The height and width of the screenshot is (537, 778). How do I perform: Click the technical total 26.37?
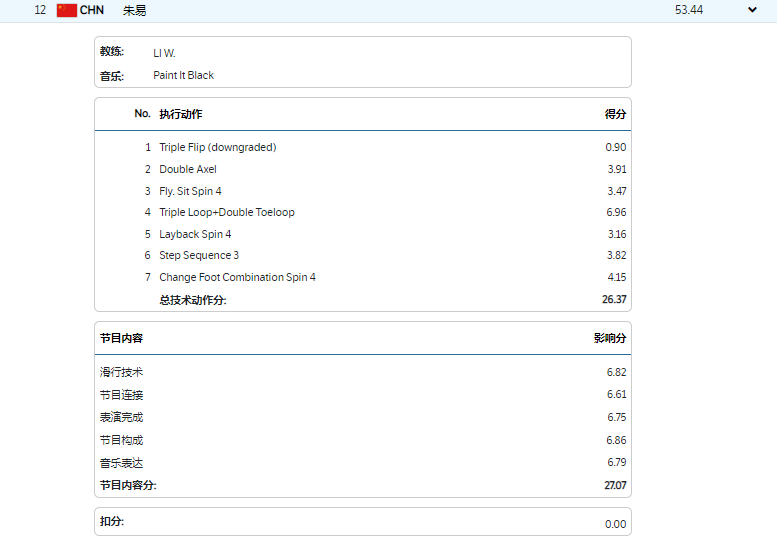coord(614,299)
